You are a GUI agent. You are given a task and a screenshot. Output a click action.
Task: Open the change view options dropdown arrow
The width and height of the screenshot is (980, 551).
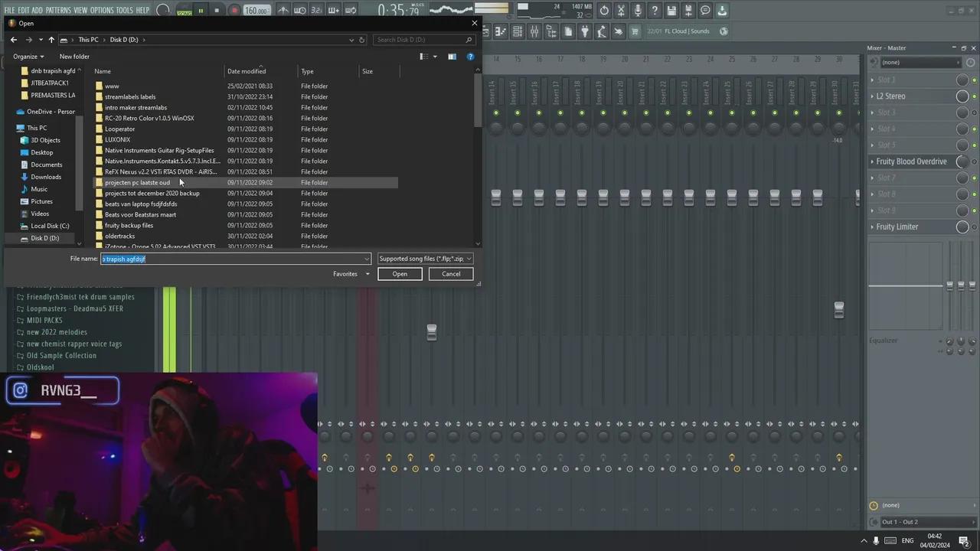coord(435,57)
